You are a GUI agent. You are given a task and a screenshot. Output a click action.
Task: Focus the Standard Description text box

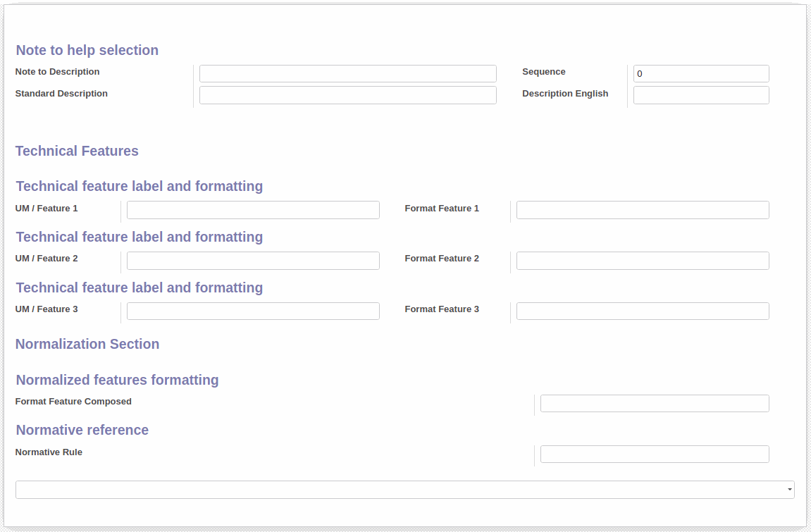click(x=347, y=96)
